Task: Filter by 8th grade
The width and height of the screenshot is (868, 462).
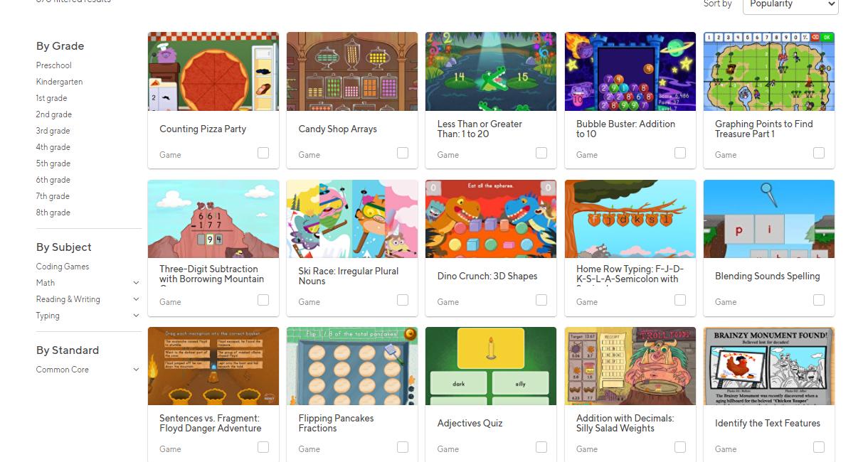Action: pos(53,213)
